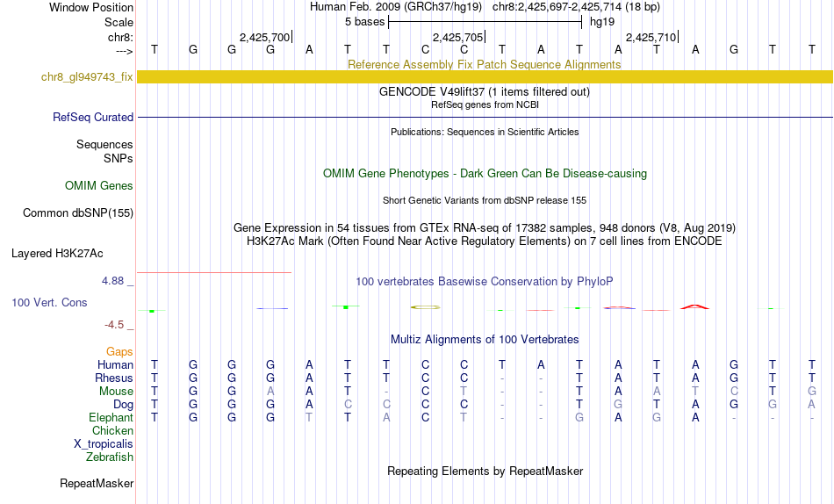Open Reference Assembly Fix Patch Sequence Alignments title
The image size is (834, 504).
point(484,64)
